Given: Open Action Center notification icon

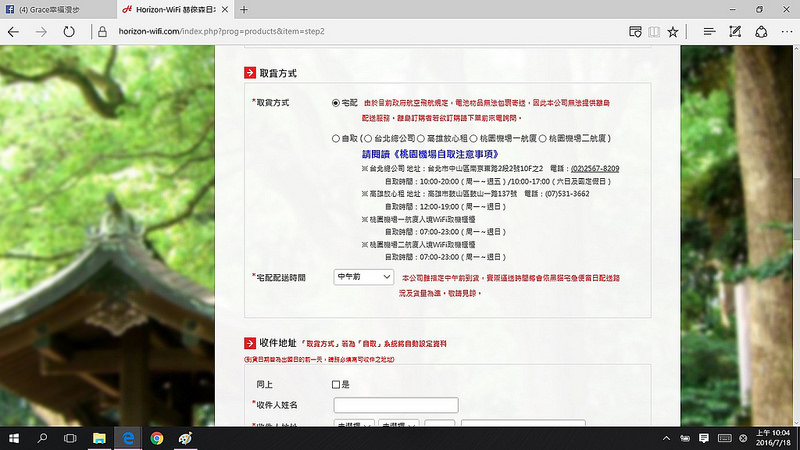Looking at the screenshot, I should (704, 438).
